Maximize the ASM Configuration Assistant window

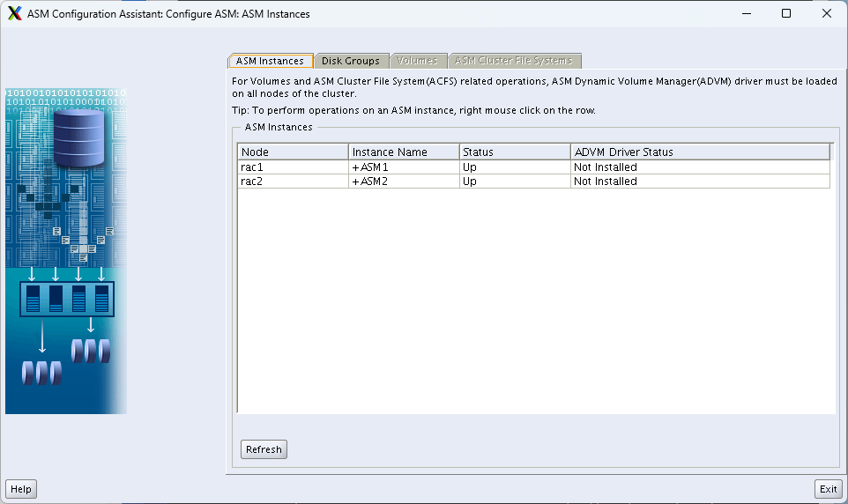[786, 13]
